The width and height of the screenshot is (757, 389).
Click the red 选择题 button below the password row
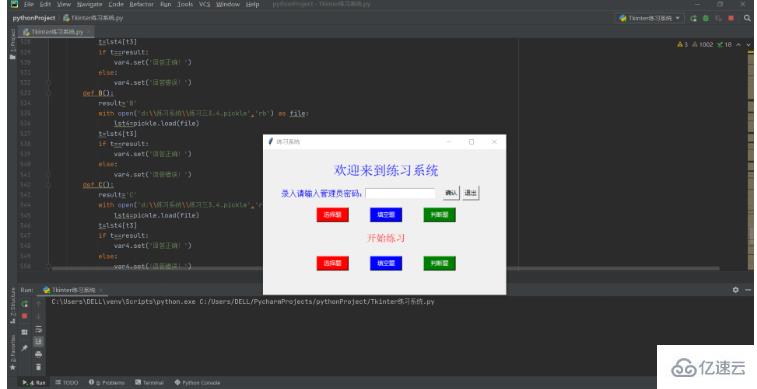[333, 215]
